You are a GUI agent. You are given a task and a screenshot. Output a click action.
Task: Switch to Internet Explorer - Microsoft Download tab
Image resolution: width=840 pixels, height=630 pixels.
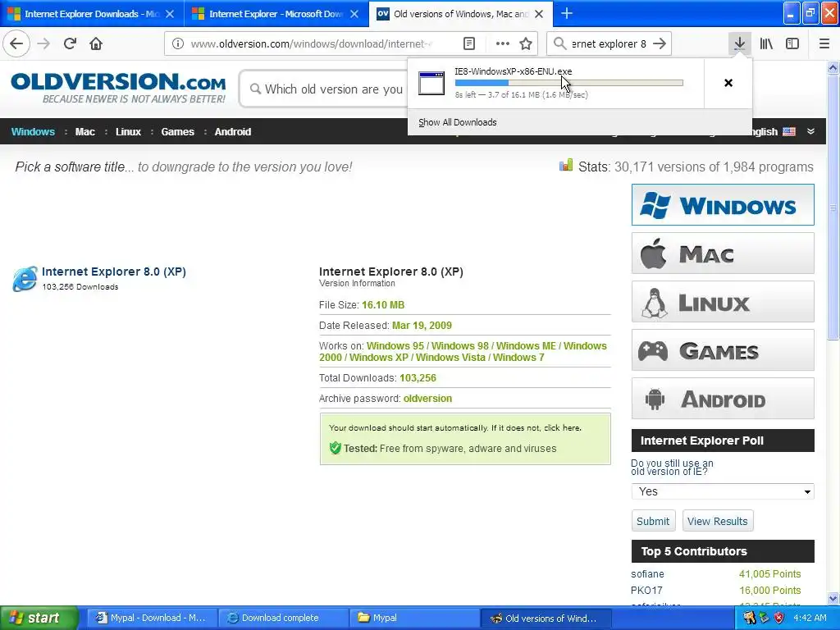(x=276, y=14)
